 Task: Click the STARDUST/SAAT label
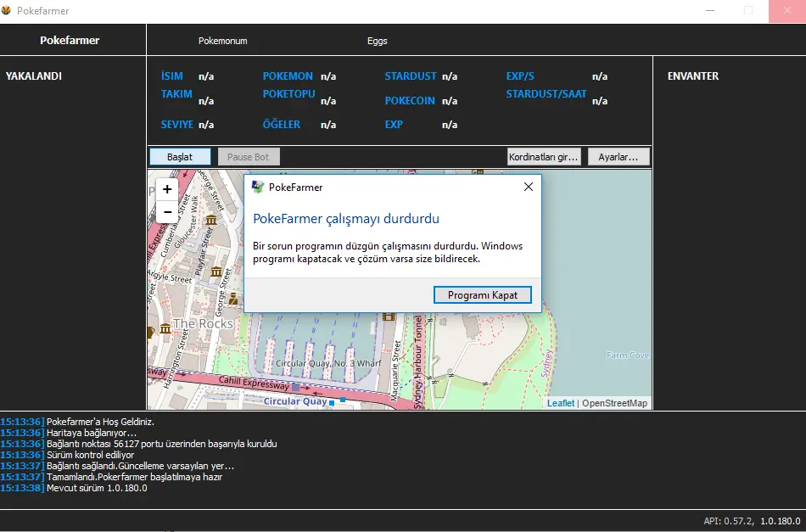click(546, 94)
